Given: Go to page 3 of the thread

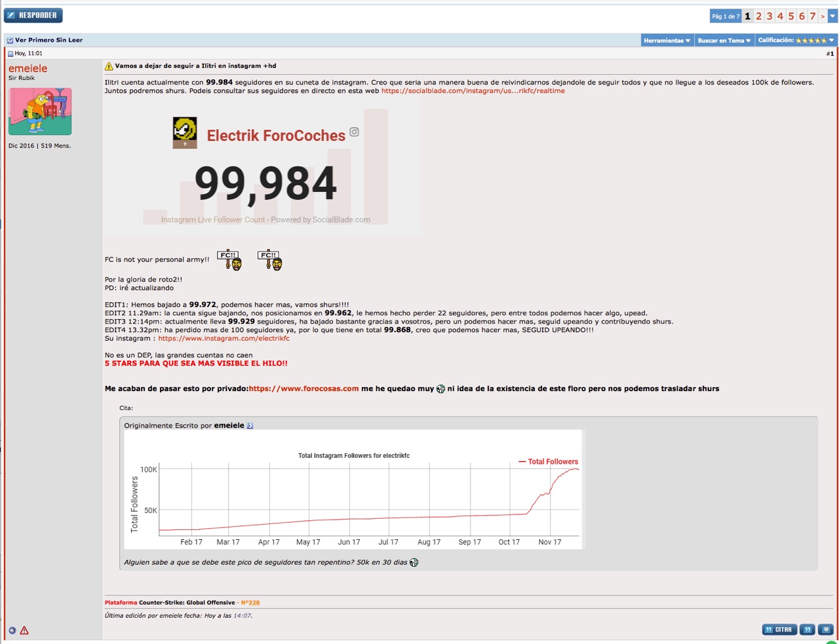Looking at the screenshot, I should (x=770, y=16).
